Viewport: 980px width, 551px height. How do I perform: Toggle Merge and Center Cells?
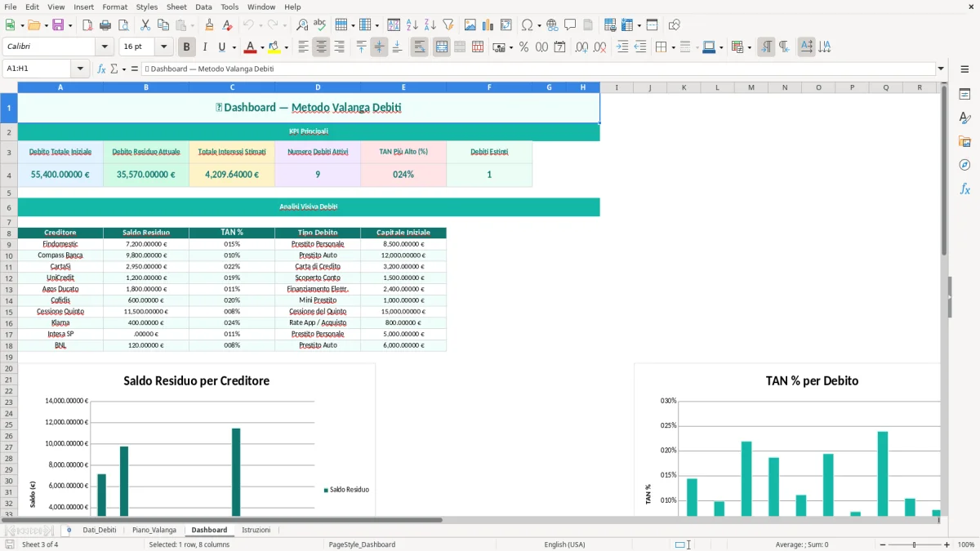coord(442,47)
